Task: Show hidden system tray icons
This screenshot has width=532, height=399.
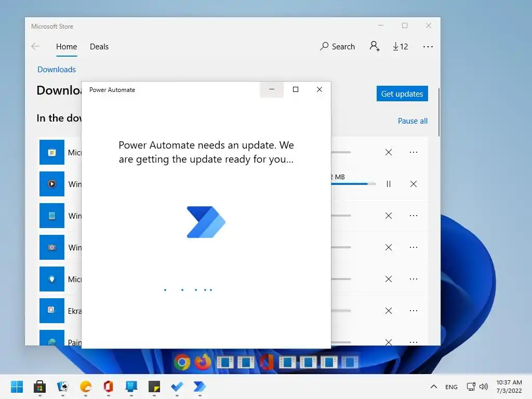Action: pos(434,387)
